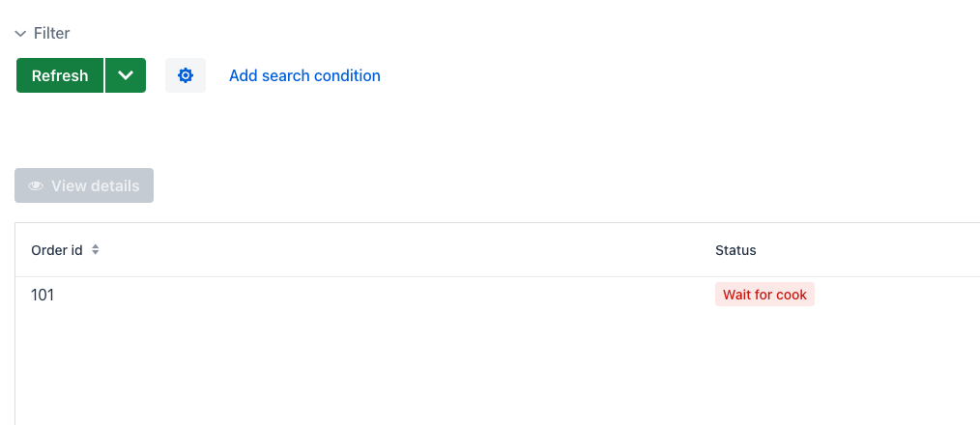This screenshot has width=980, height=425.
Task: Click the word Refresh on green button
Action: [x=60, y=75]
